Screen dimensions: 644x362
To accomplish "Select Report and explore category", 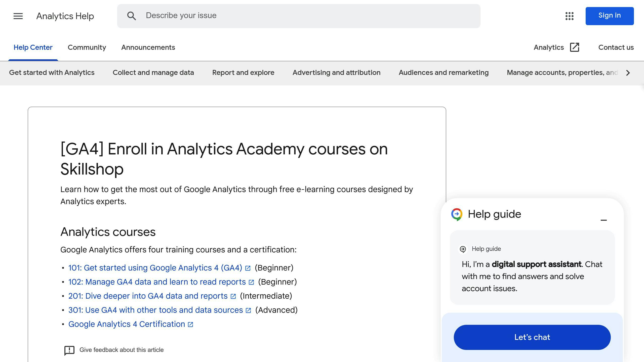I will point(243,73).
